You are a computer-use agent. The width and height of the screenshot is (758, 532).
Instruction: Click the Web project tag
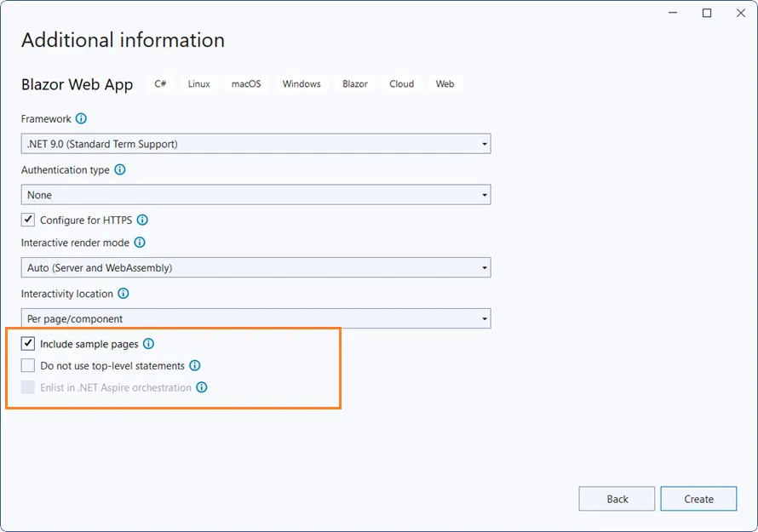(444, 83)
